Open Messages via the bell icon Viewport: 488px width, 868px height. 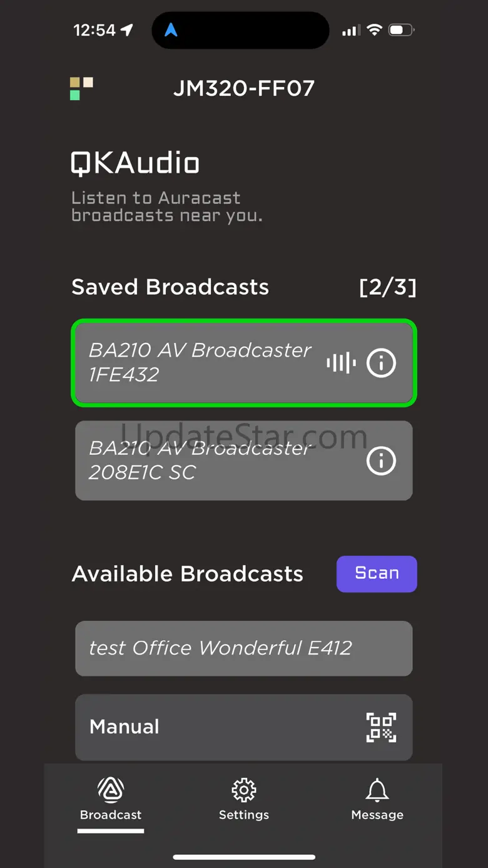pyautogui.click(x=377, y=790)
